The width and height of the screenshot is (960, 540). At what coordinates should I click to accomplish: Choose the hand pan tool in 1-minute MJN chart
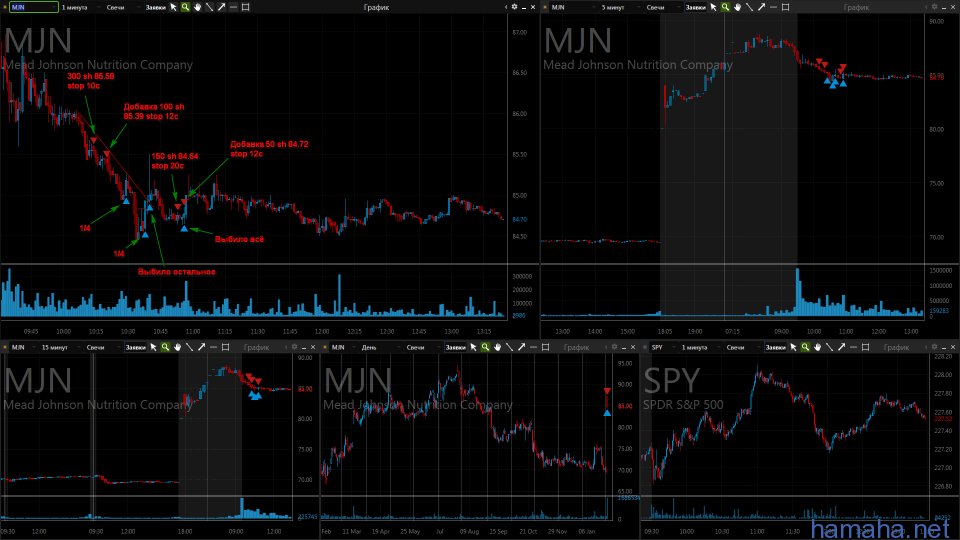pos(197,7)
